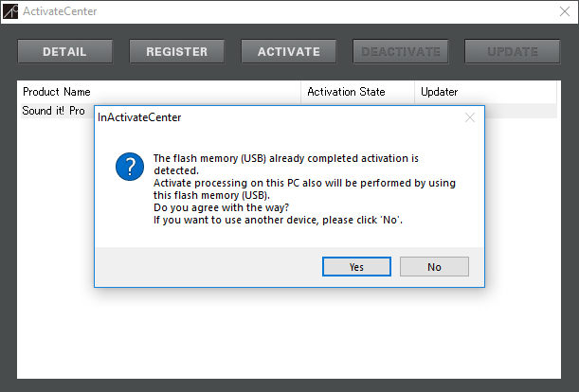Click the ActivateCenter app icon in title bar
Viewport: 579px width, 392px height.
click(10, 11)
